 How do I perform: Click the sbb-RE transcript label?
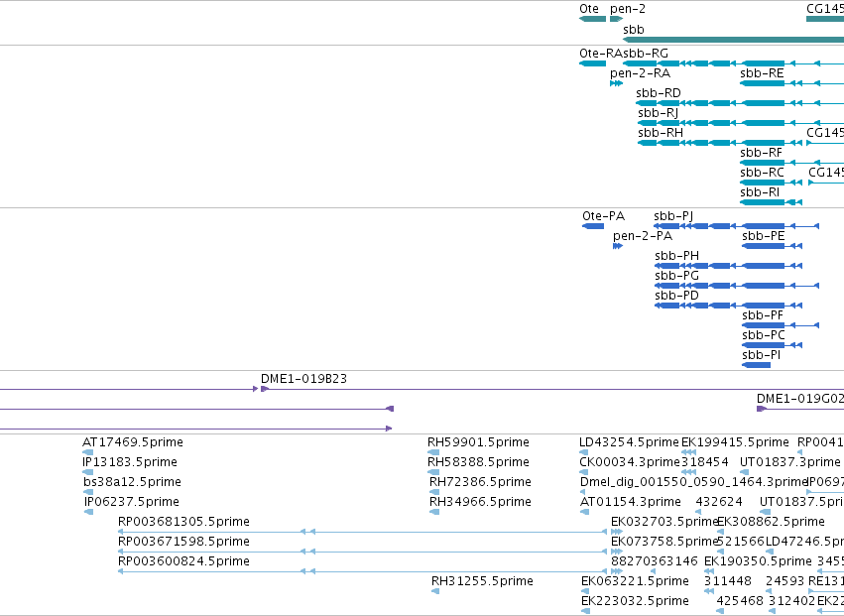(x=763, y=73)
